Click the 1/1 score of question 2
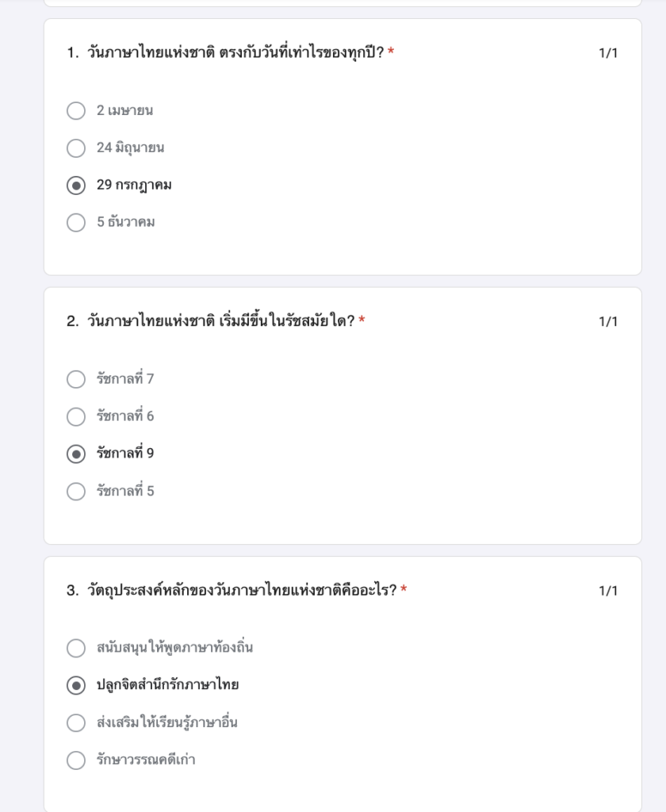 [608, 322]
